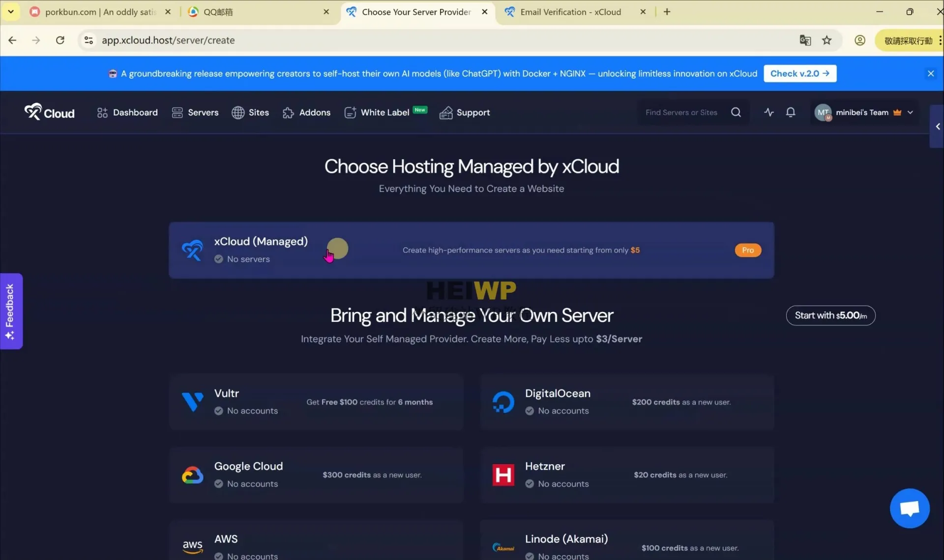Open the Servers section icon
The width and height of the screenshot is (944, 560).
177,112
